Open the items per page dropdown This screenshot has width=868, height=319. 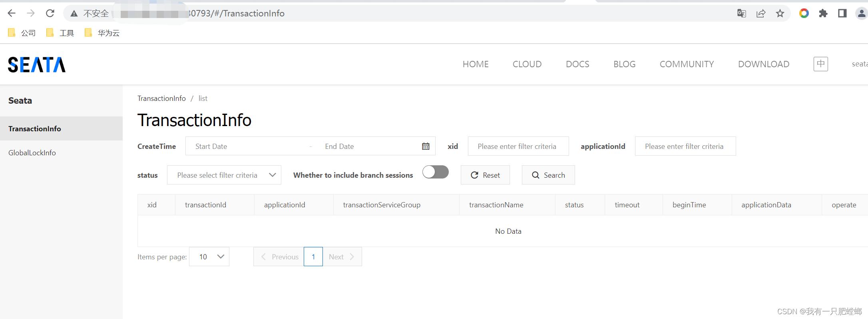coord(209,257)
